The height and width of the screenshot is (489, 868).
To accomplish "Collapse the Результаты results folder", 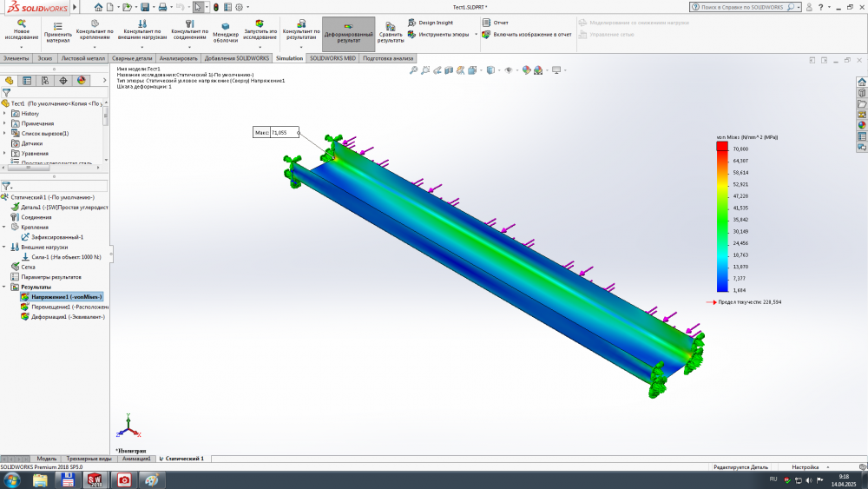I will pos(4,287).
